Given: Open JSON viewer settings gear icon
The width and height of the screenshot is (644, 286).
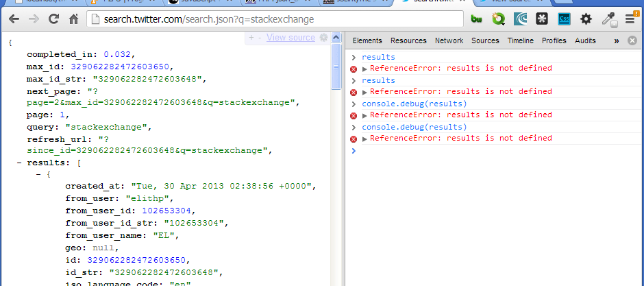Looking at the screenshot, I should click(x=324, y=38).
